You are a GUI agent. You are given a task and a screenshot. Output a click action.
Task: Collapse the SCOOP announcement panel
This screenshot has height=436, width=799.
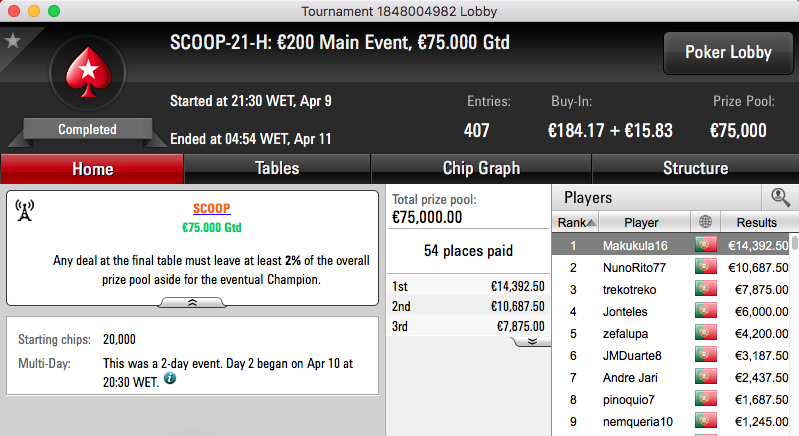click(192, 303)
